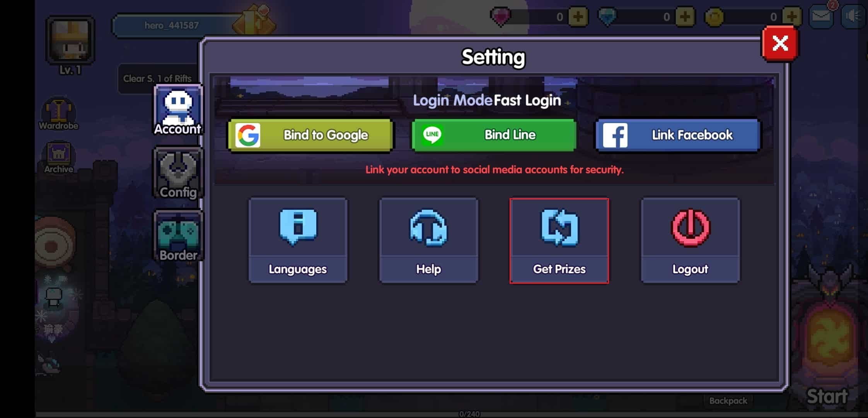Add diamonds with the plus button

pos(685,17)
